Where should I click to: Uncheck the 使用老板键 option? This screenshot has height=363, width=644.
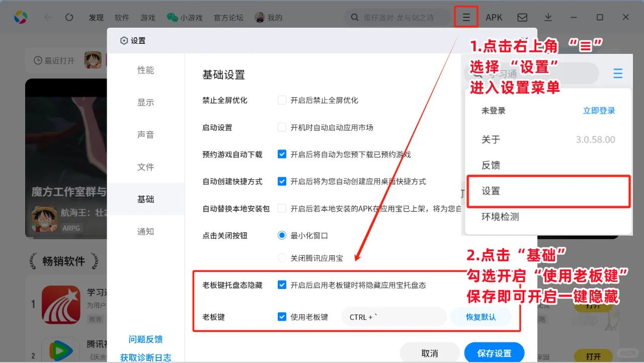(x=282, y=317)
